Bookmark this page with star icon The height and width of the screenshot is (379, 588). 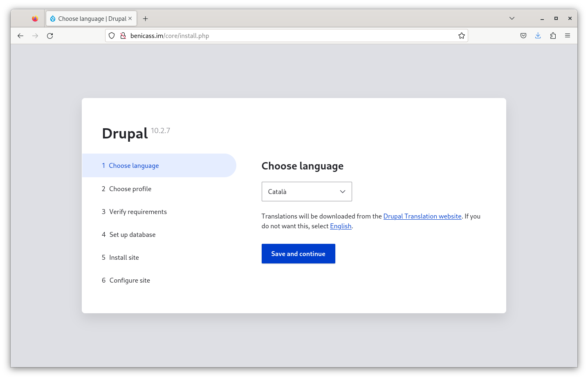click(462, 36)
